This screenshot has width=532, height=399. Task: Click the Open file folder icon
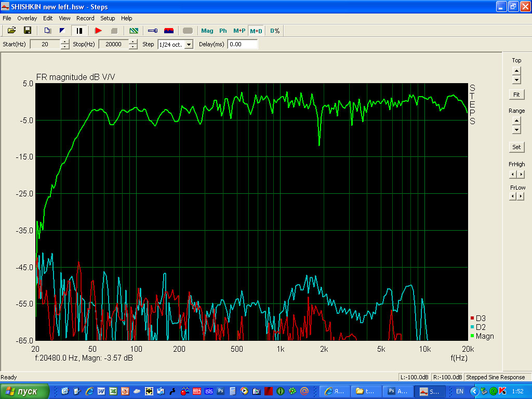tap(11, 31)
